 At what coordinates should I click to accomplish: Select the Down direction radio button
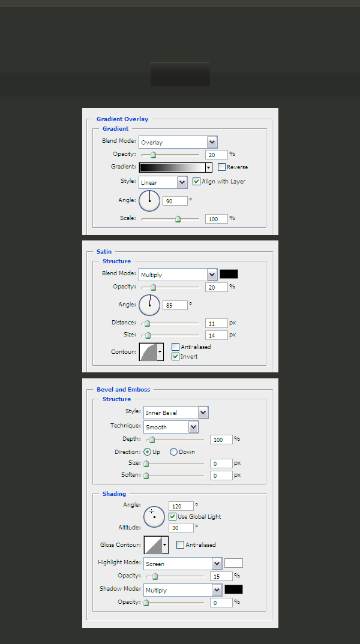173,452
